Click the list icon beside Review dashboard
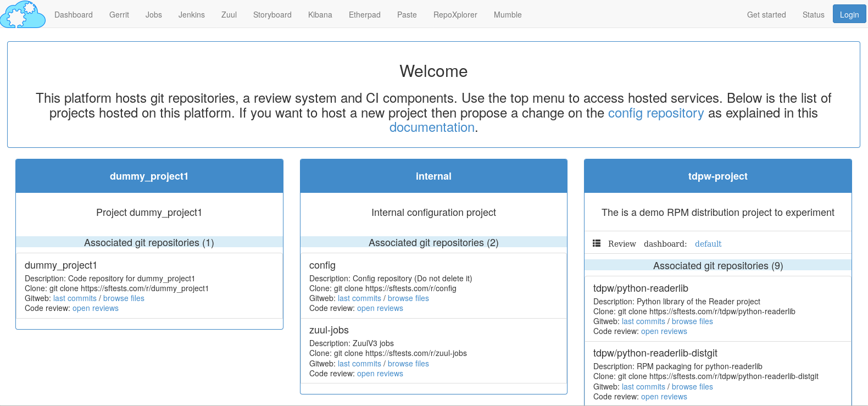Viewport: 868px width, 406px height. click(x=597, y=243)
